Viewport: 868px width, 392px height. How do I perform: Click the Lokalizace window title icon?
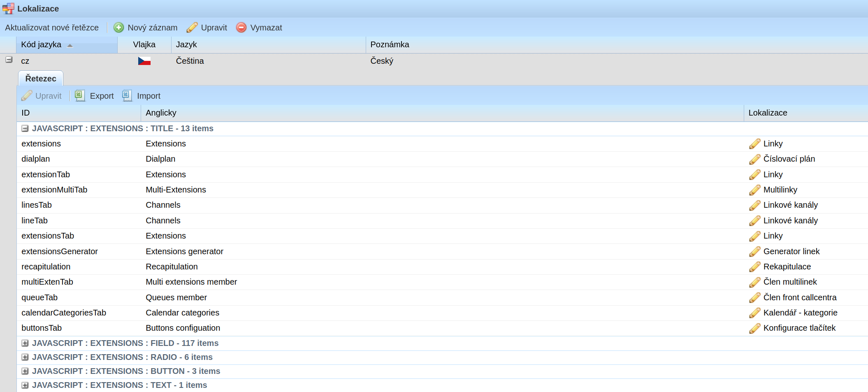coord(8,8)
